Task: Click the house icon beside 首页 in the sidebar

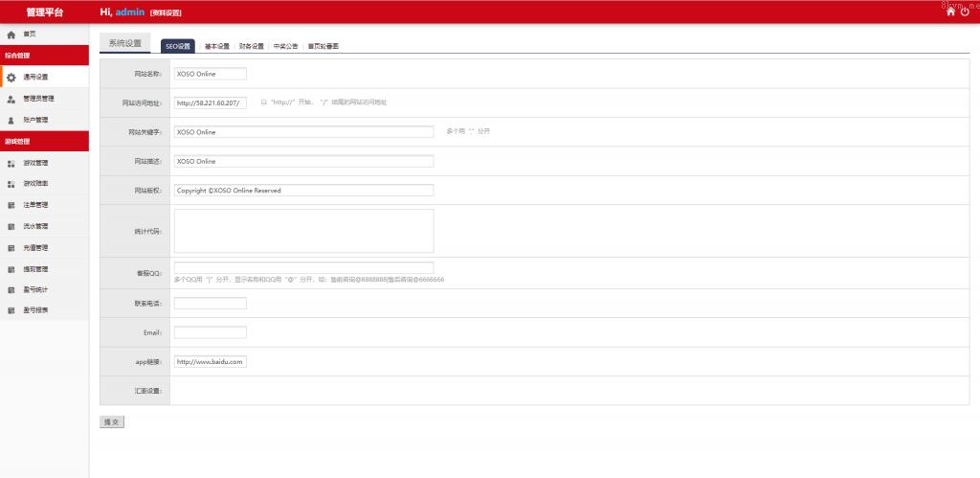Action: (11, 34)
